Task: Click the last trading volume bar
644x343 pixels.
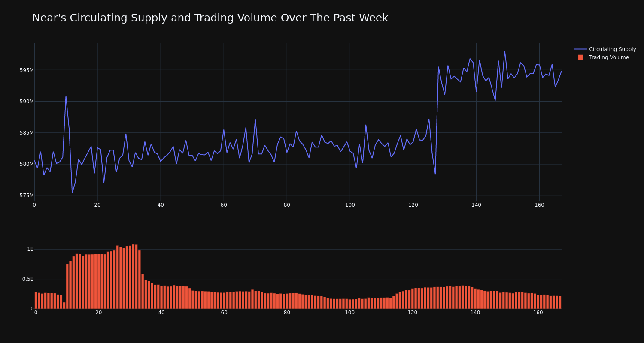Action: point(560,302)
